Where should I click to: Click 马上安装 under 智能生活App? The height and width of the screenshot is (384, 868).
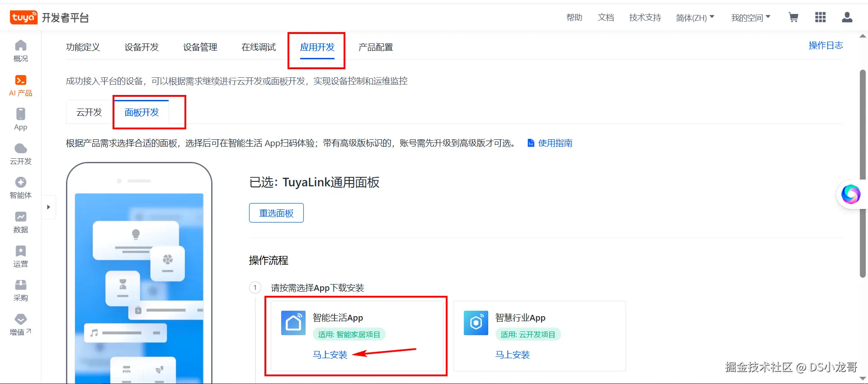click(330, 355)
